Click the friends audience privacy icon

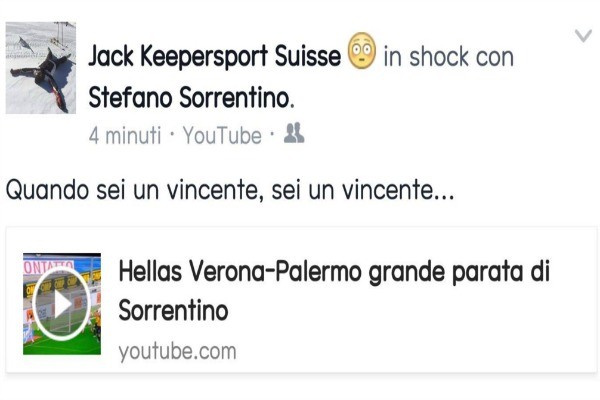pos(294,133)
